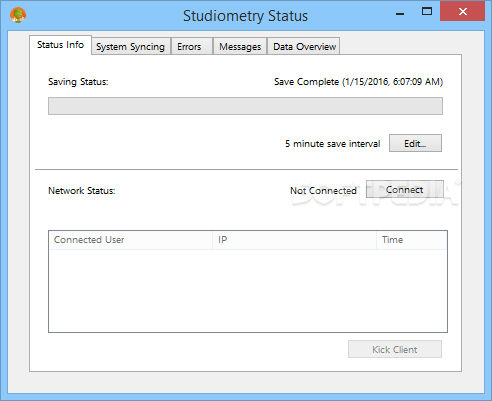Switch to the Data Overview tab
This screenshot has height=401, width=492.
coord(304,47)
